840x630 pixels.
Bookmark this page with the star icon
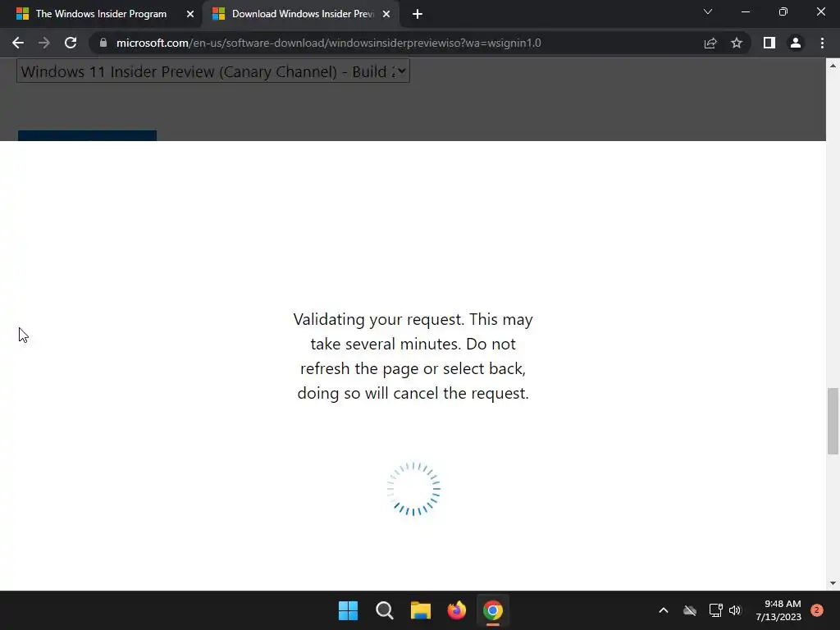(737, 43)
